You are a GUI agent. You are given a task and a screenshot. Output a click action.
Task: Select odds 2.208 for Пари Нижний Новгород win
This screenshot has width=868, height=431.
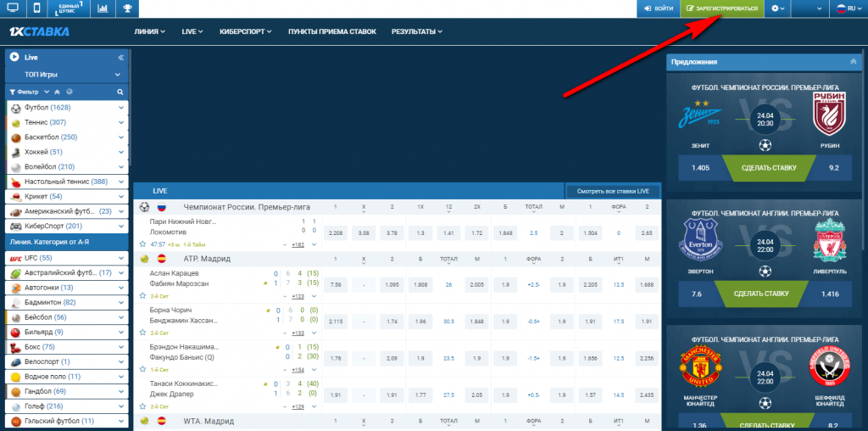(x=336, y=233)
